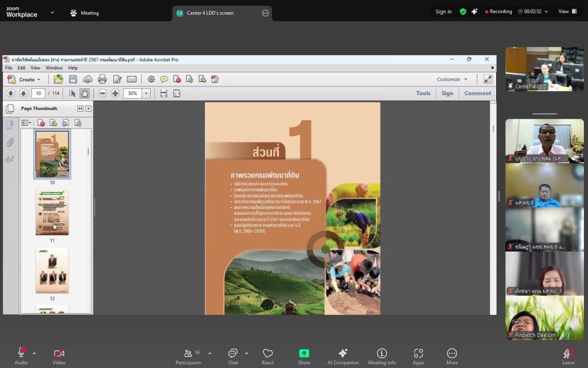Image resolution: width=588 pixels, height=368 pixels.
Task: Go to the previous page with up arrow
Action: (x=11, y=93)
